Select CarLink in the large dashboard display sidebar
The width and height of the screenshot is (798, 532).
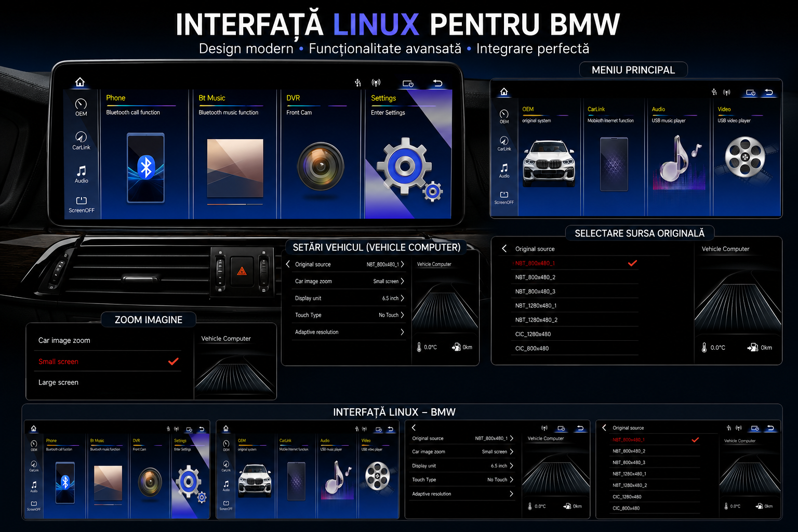pos(81,141)
